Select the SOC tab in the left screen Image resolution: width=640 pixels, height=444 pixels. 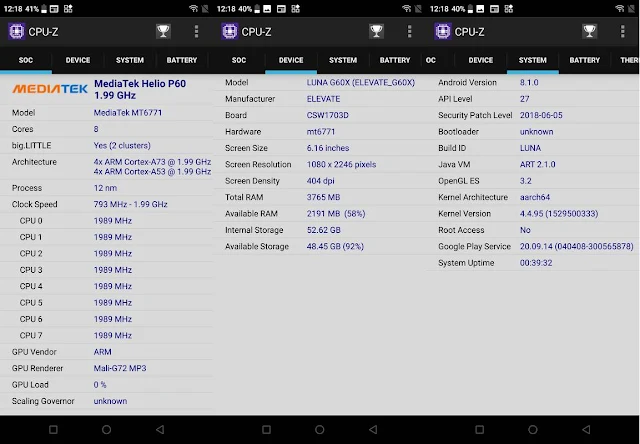coord(26,60)
